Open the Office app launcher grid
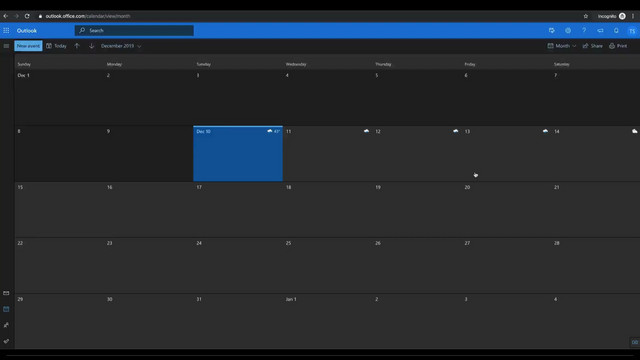 click(x=6, y=31)
